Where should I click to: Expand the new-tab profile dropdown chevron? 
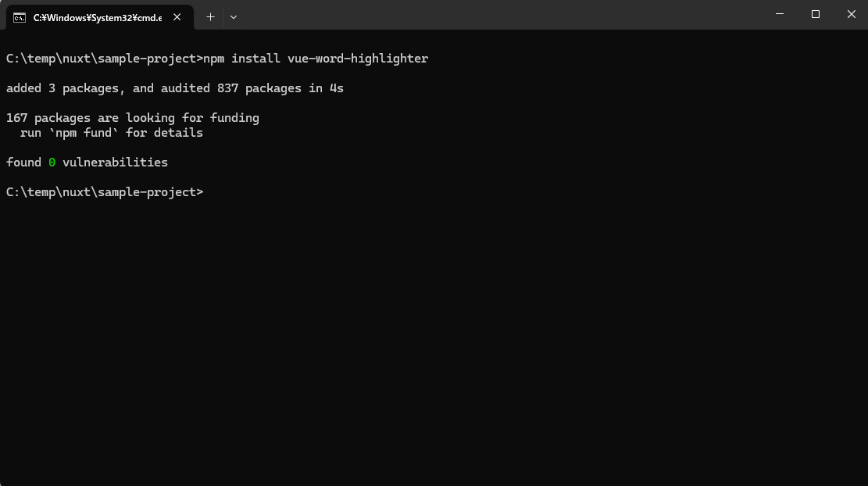click(234, 16)
